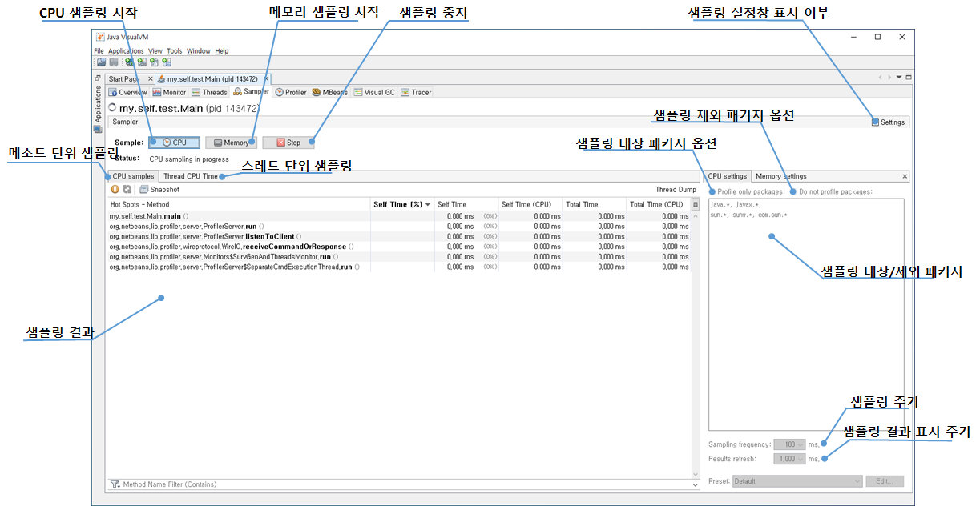Maximize the editor window area
This screenshot has height=506, width=980.
click(909, 78)
